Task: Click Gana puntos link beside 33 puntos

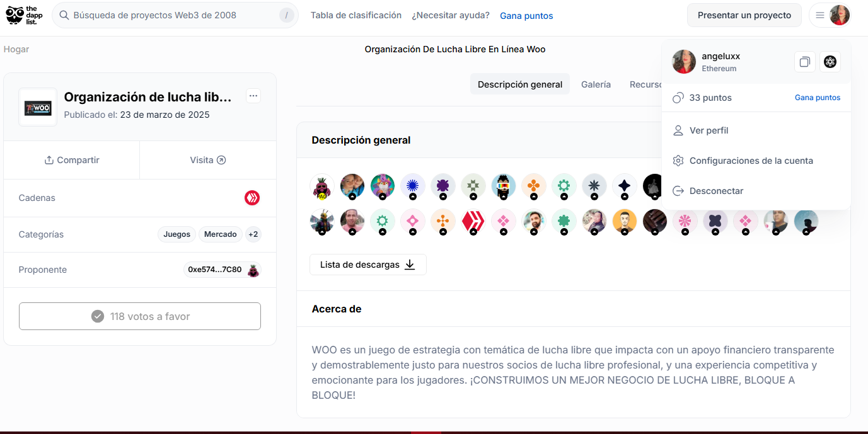Action: point(818,98)
